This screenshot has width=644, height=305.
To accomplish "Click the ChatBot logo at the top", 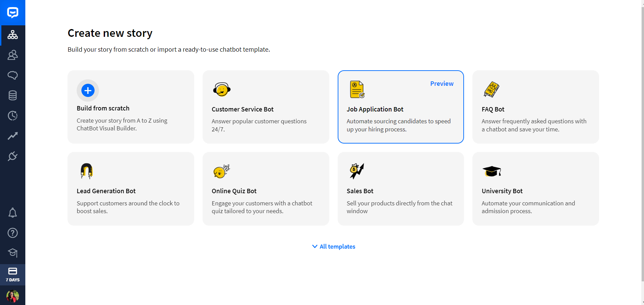I will tap(13, 12).
